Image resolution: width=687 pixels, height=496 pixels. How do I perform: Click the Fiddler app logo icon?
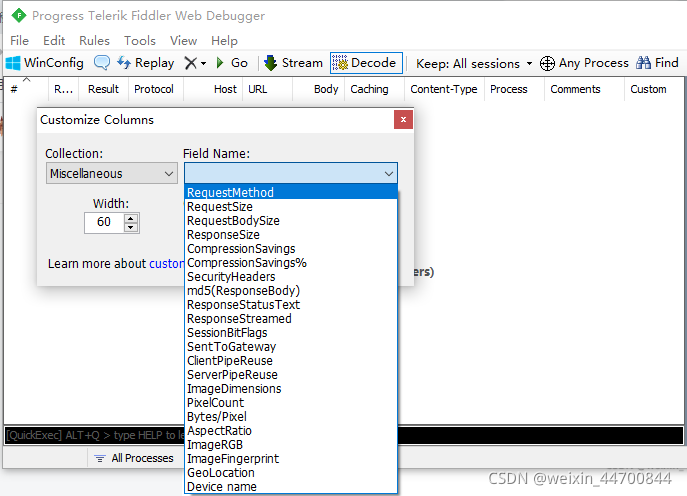tap(19, 15)
